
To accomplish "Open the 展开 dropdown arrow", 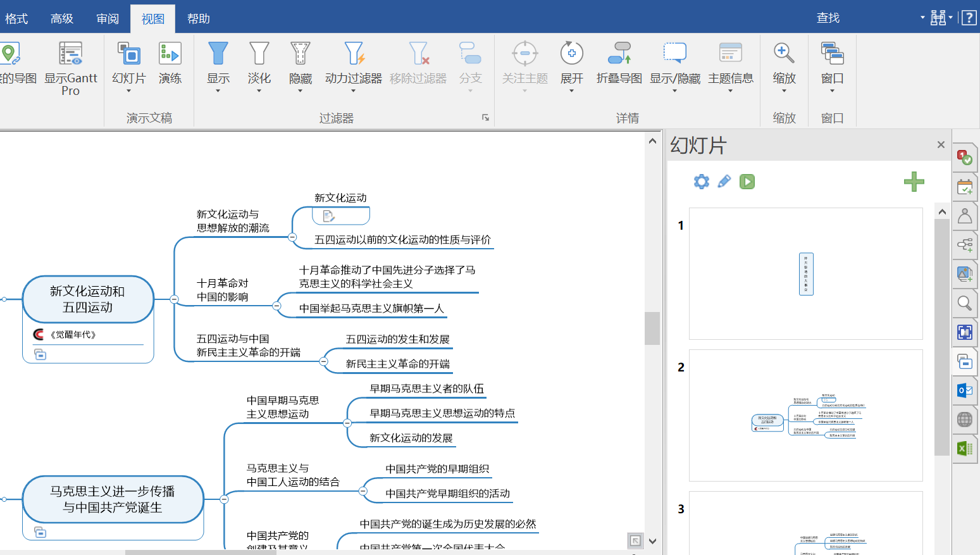I will coord(571,91).
